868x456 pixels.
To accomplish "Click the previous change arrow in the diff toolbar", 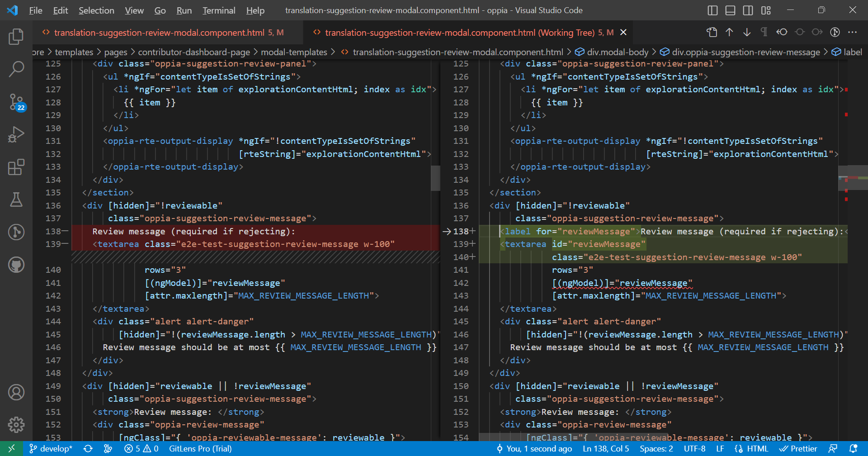I will pyautogui.click(x=729, y=32).
